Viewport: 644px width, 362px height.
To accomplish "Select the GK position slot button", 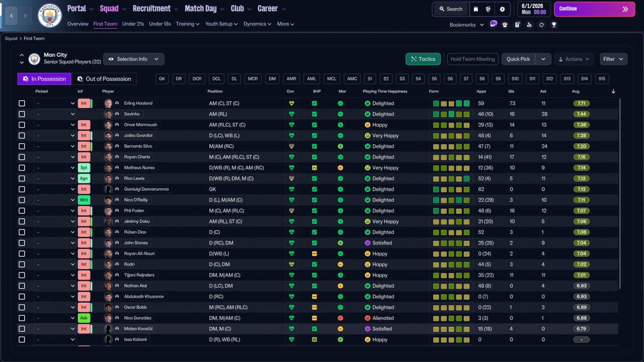I will (162, 79).
